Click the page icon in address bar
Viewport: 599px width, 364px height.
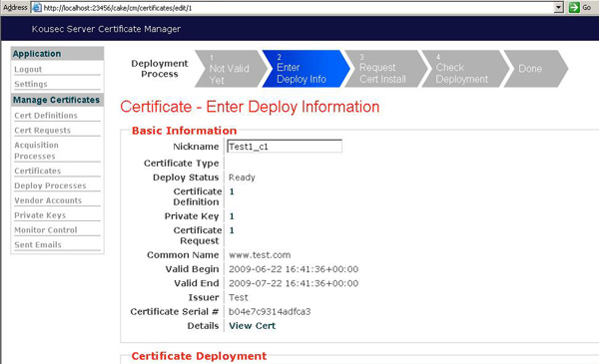pos(37,8)
